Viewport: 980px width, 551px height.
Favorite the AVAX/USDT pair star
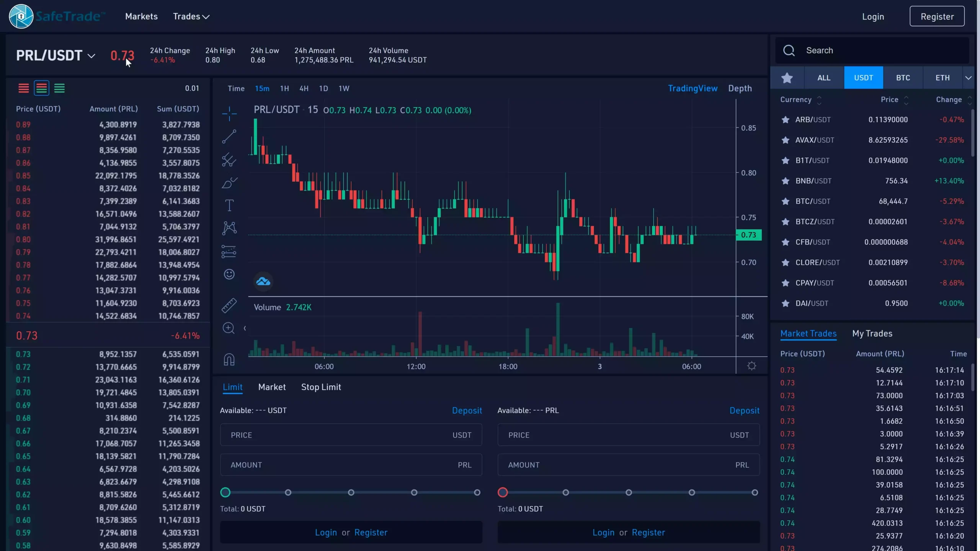(x=786, y=140)
